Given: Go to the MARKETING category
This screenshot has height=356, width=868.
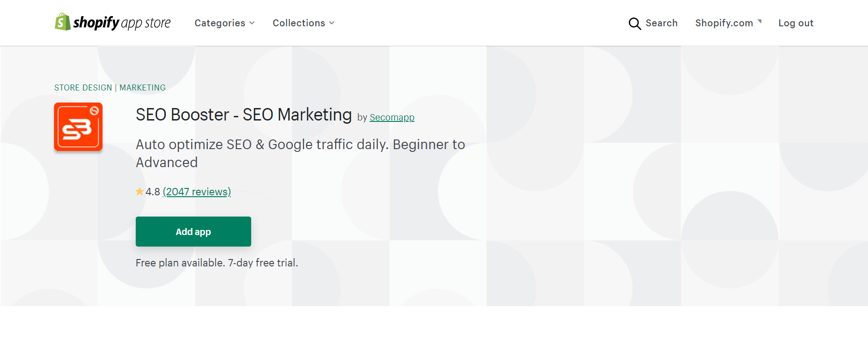Looking at the screenshot, I should (x=142, y=88).
